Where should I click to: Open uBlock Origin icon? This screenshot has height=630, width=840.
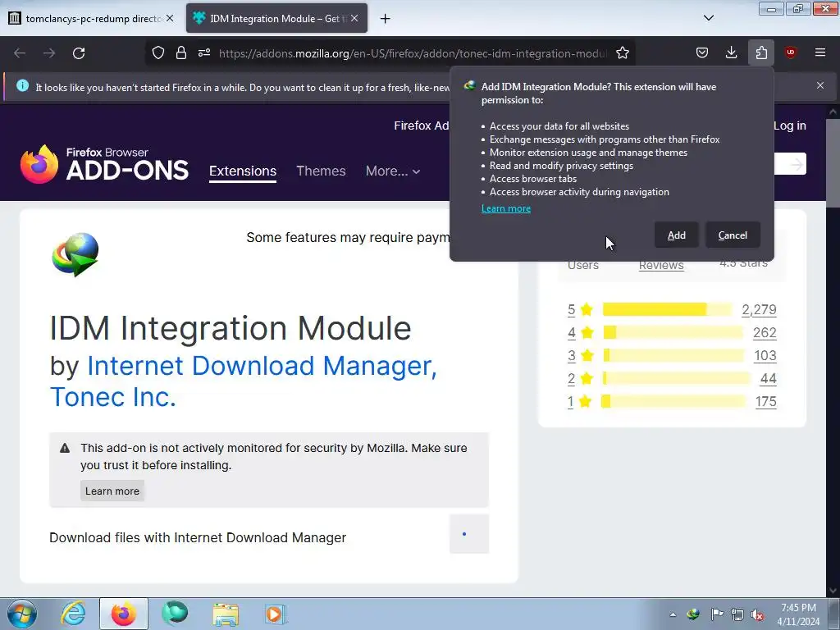pos(791,52)
